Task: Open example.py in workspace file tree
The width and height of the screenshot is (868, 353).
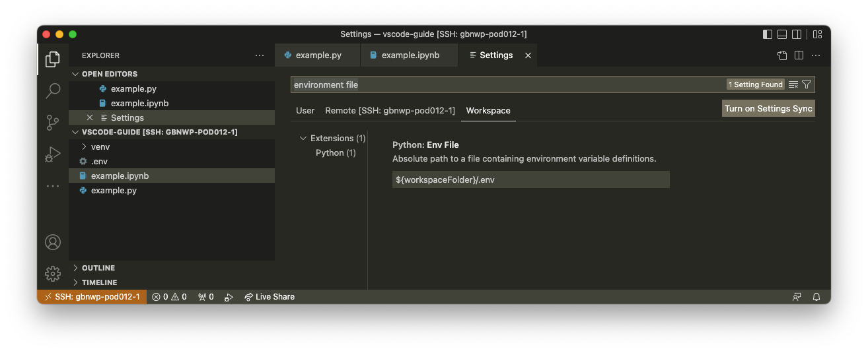Action: tap(172, 190)
